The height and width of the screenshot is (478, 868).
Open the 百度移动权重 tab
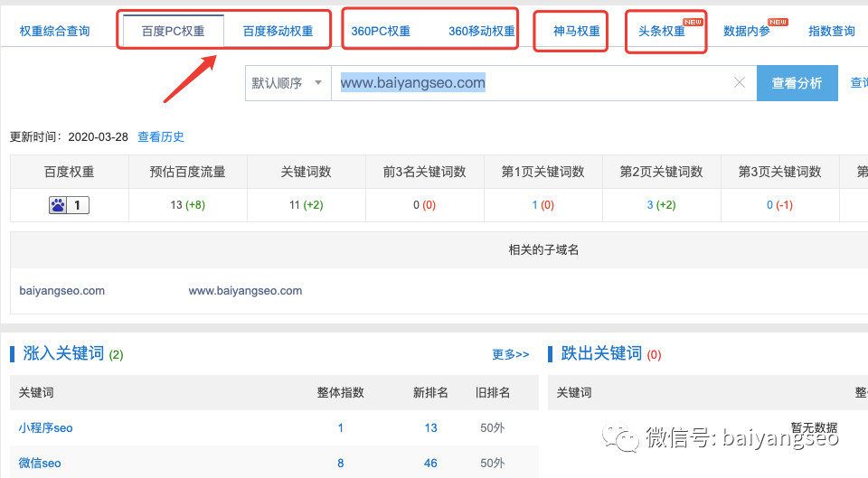(278, 32)
